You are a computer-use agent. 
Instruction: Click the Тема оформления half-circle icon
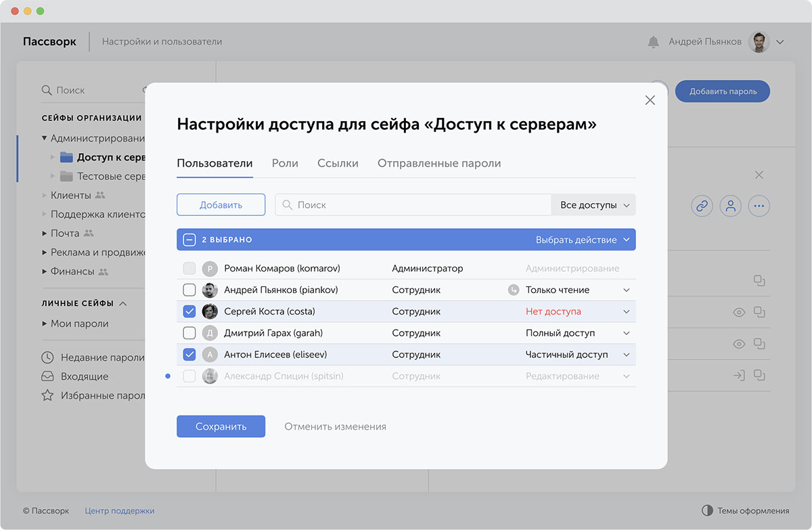click(x=707, y=510)
